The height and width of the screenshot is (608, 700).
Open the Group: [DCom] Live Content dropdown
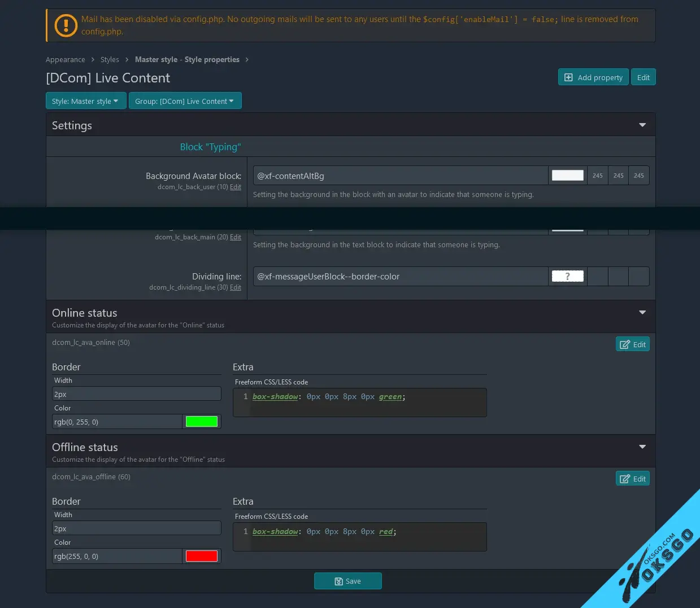[x=185, y=101]
